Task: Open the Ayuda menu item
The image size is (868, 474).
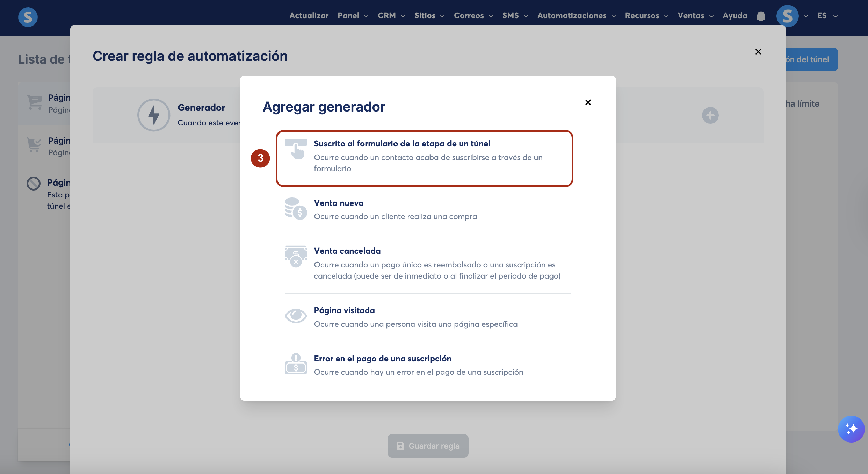Action: (735, 16)
